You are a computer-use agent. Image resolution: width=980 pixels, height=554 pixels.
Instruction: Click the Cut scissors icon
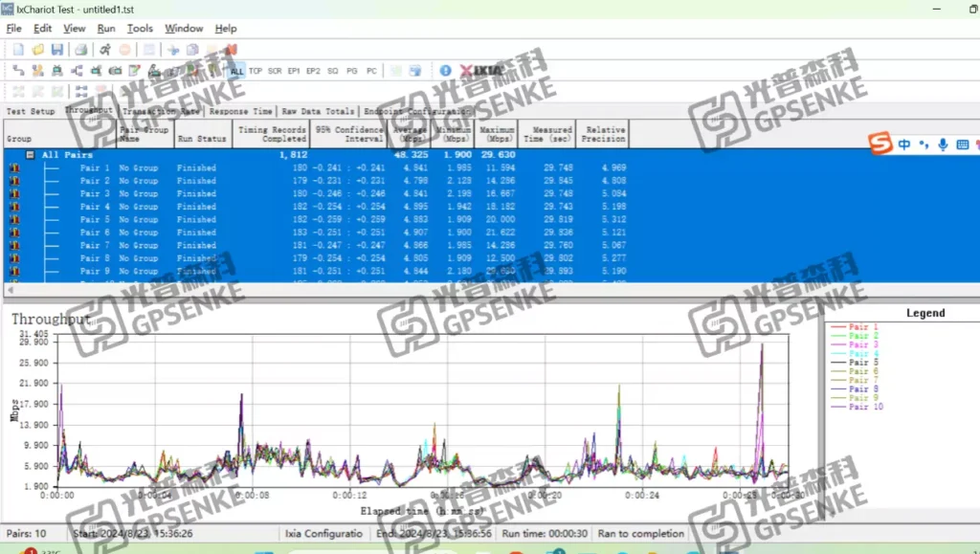point(173,50)
